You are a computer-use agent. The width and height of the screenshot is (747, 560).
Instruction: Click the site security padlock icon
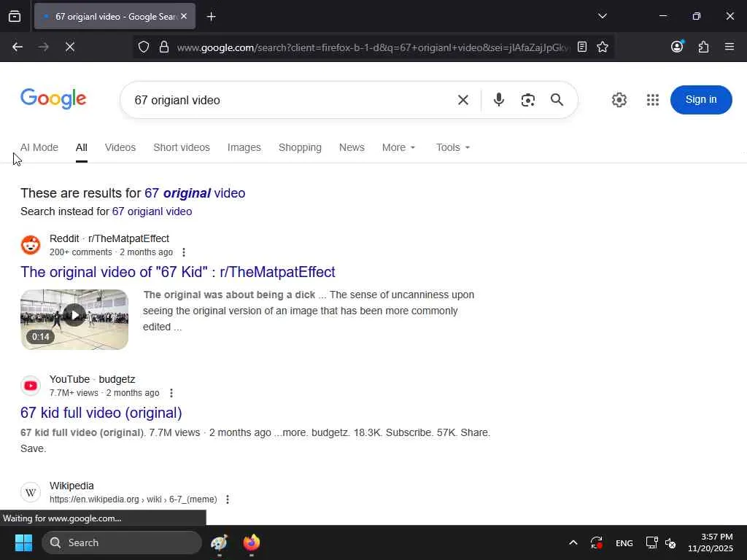pyautogui.click(x=164, y=47)
